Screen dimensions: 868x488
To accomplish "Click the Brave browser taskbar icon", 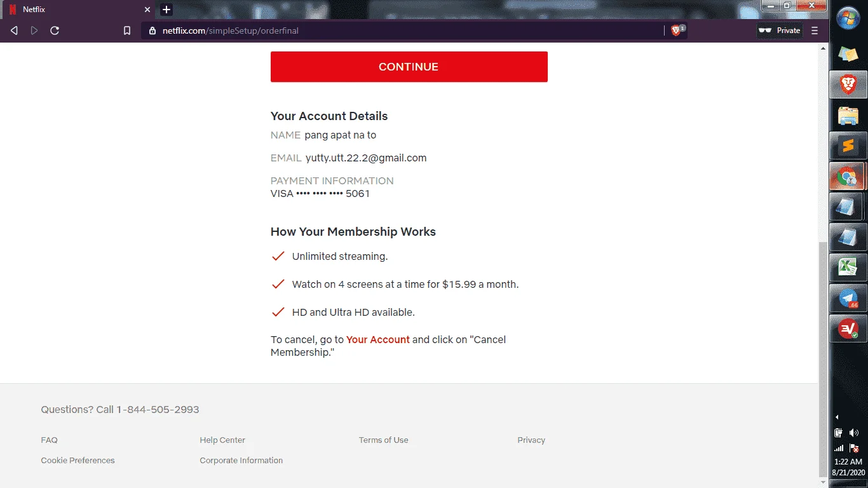I will point(848,85).
